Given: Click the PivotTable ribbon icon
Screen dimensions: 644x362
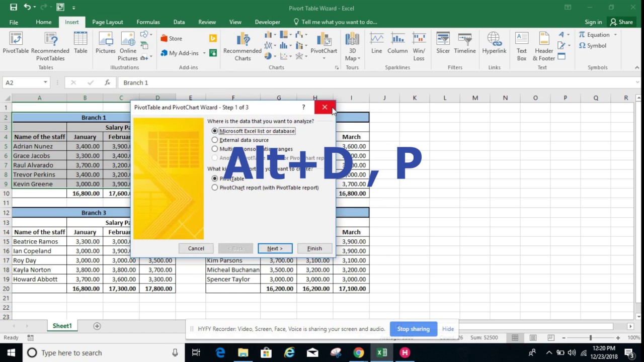Looking at the screenshot, I should pos(16,43).
